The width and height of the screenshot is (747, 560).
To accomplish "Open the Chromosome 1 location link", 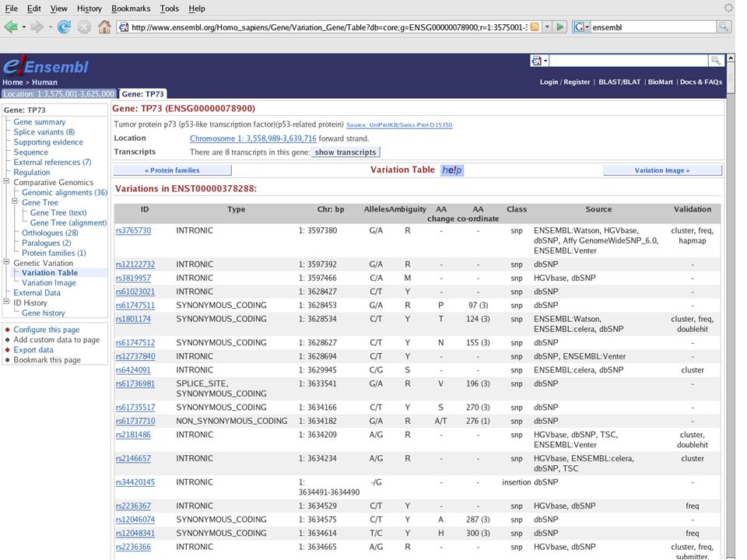I will pos(253,138).
